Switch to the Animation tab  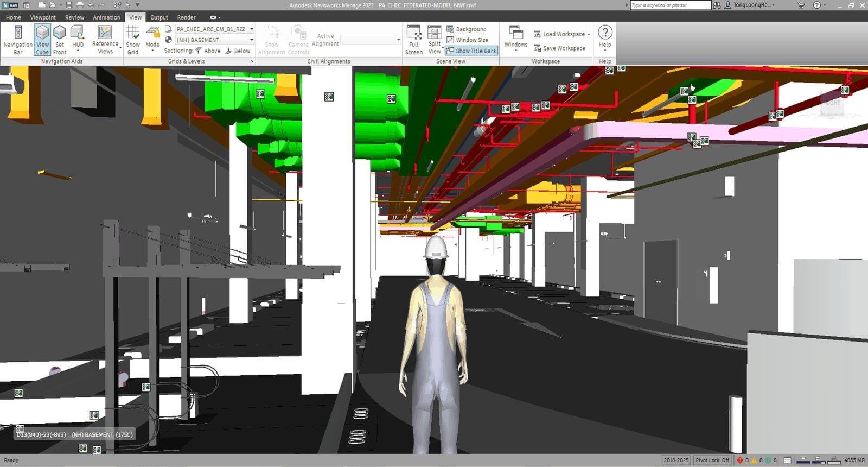(x=106, y=17)
